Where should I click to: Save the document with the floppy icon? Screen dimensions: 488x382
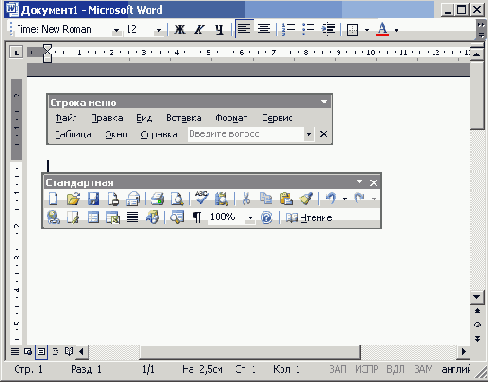point(93,199)
